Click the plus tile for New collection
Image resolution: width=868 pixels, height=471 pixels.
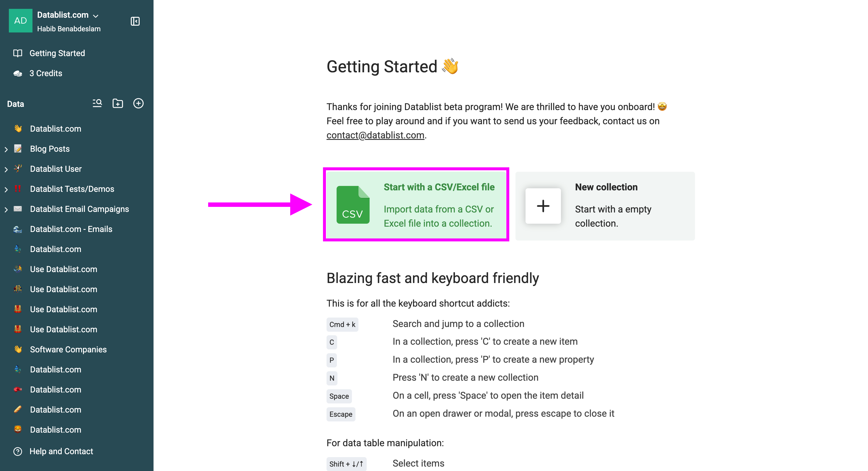click(x=543, y=206)
